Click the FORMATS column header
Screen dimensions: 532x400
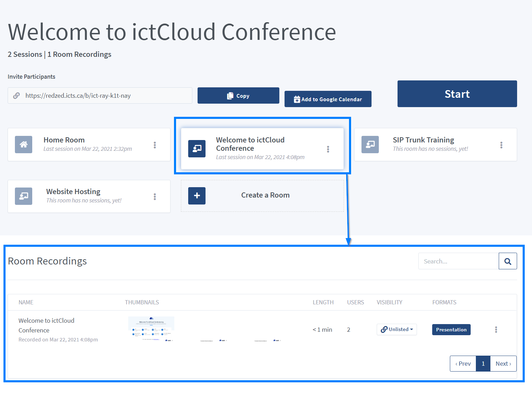click(444, 302)
